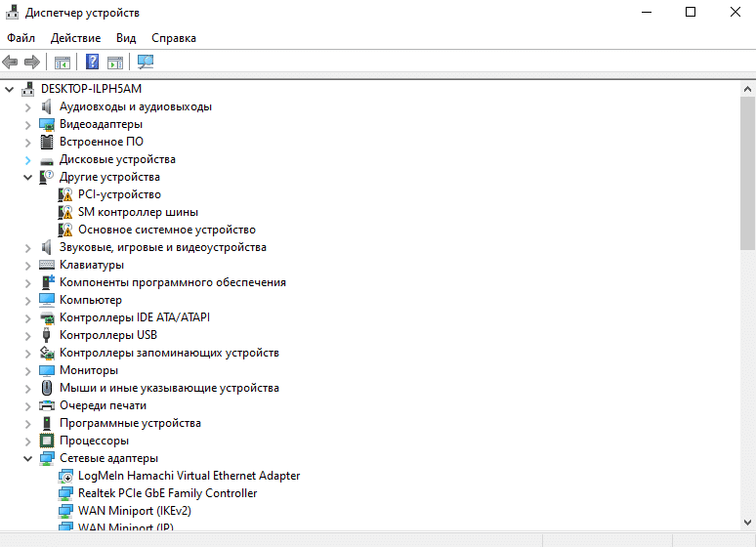Click the blue Help question mark icon
756x547 pixels.
93,63
